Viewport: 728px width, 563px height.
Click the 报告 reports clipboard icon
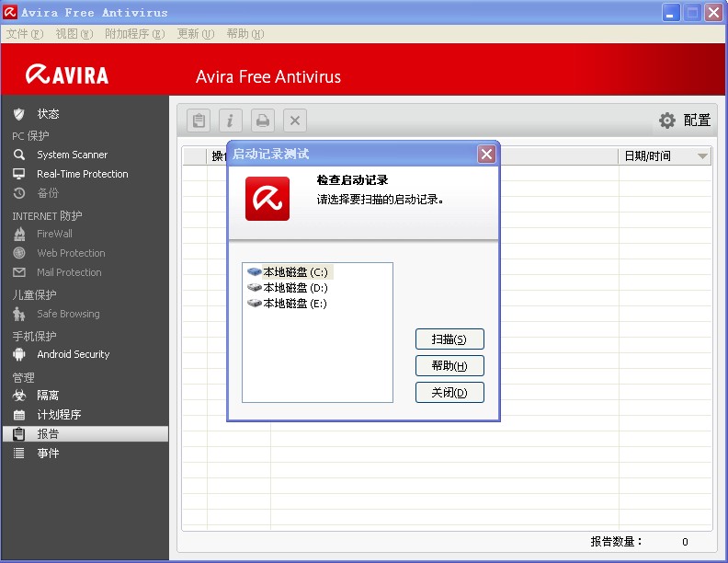click(19, 434)
